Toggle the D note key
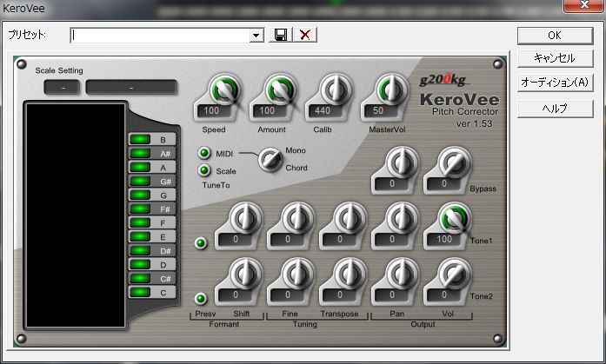Screen dimensions: 606x364 tap(152, 264)
